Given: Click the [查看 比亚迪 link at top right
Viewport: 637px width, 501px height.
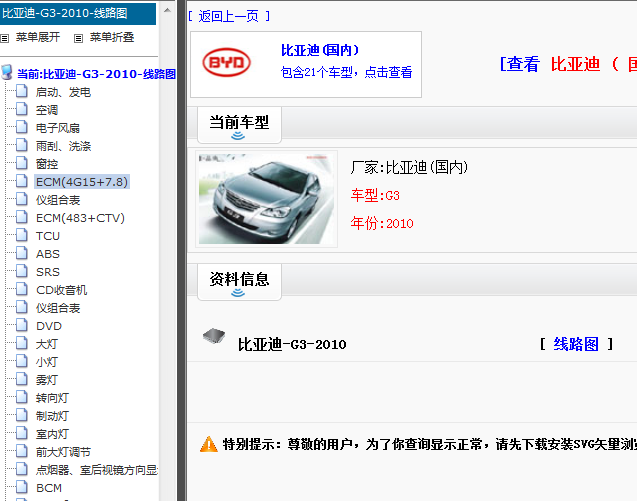Looking at the screenshot, I should (568, 64).
